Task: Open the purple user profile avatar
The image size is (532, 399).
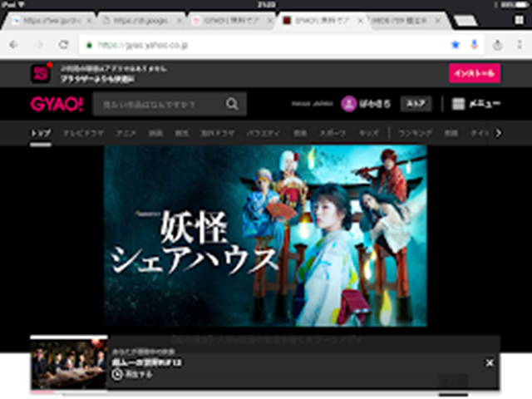Action: point(349,104)
